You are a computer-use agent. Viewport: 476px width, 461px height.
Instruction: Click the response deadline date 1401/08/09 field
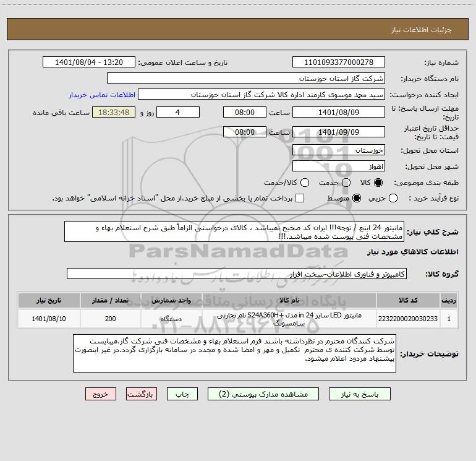339,112
